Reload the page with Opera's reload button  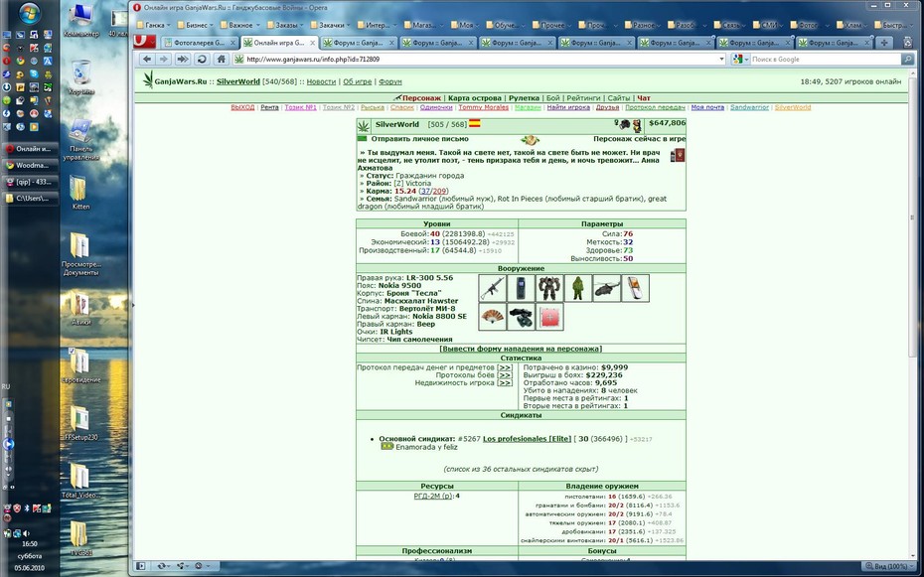pyautogui.click(x=202, y=59)
